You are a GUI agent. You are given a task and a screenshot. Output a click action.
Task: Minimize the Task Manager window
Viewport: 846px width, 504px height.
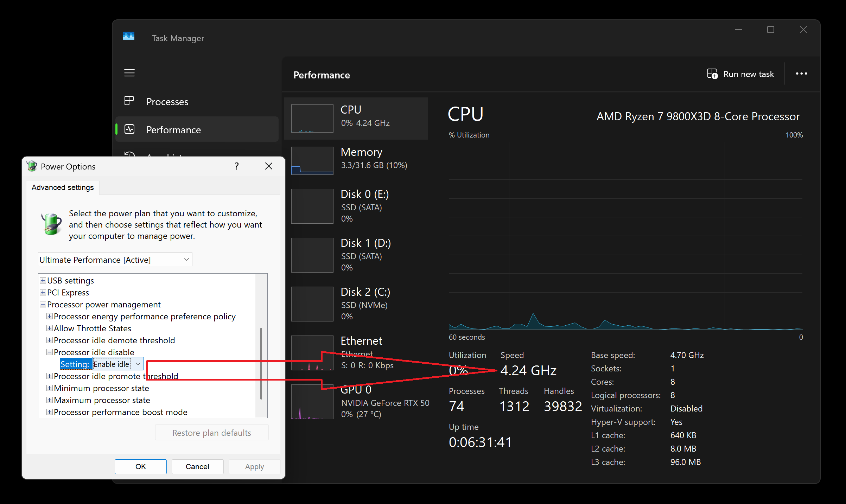tap(739, 30)
